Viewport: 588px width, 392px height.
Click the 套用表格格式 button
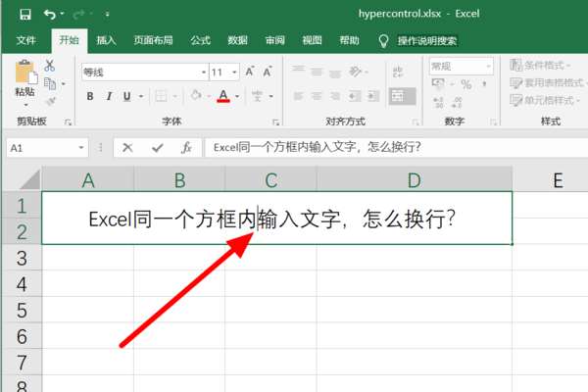(x=548, y=82)
